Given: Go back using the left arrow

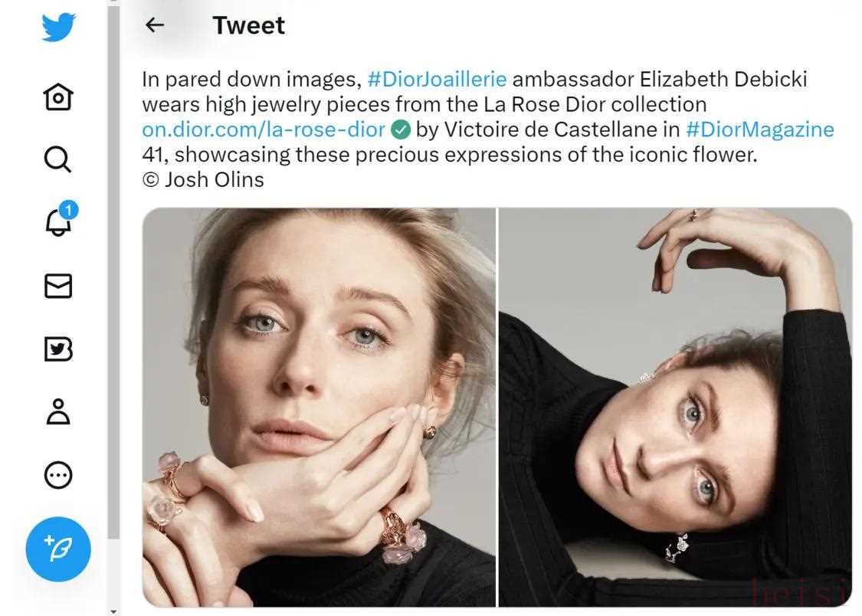Looking at the screenshot, I should click(155, 25).
